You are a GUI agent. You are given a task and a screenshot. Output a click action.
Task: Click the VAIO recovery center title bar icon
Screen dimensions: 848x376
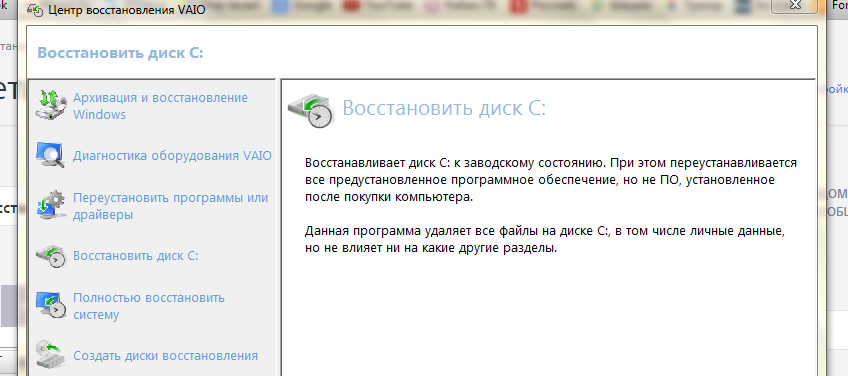36,10
